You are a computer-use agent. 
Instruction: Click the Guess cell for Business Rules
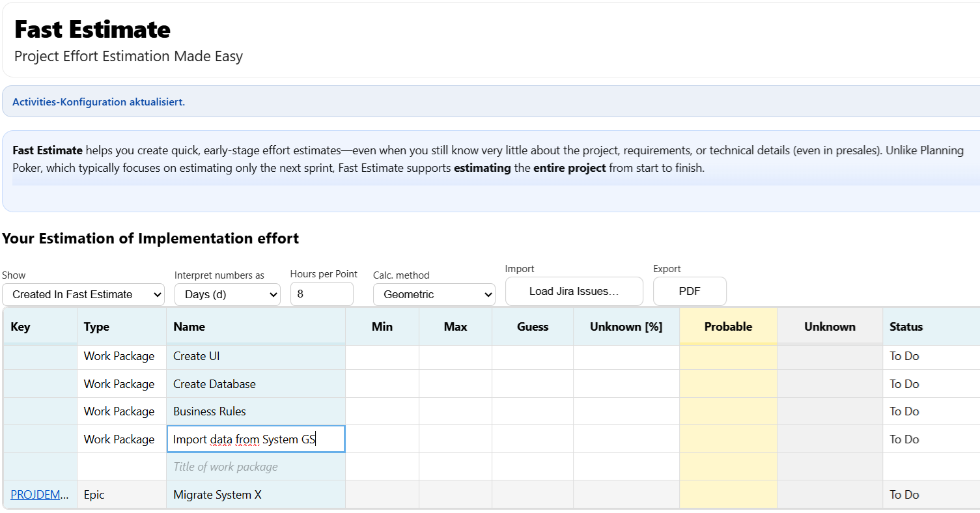532,411
